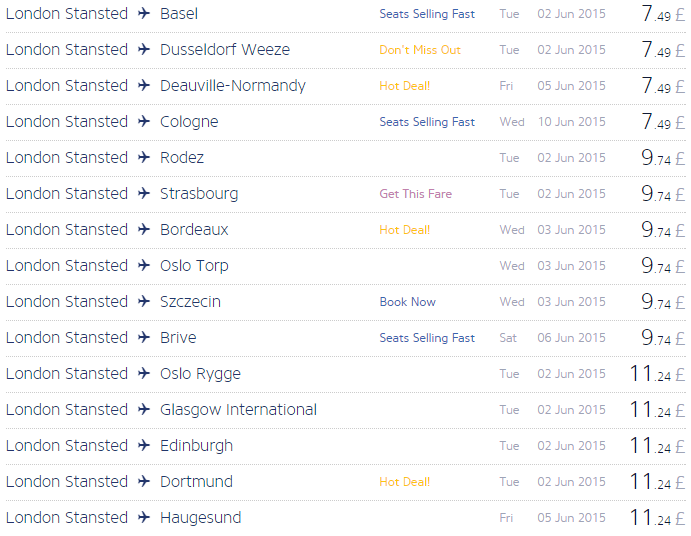The width and height of the screenshot is (691, 536).
Task: Select the 7.49 £ price for Basel
Action: point(663,14)
